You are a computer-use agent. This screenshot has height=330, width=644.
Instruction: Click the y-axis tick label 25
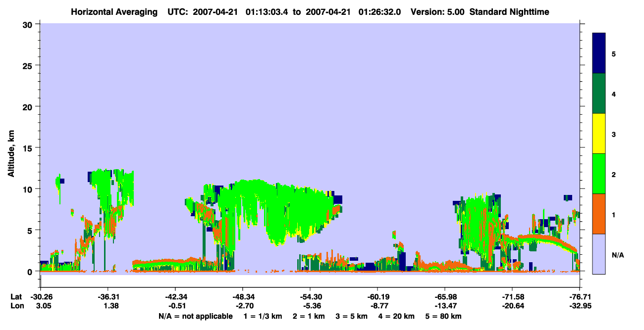(x=29, y=65)
